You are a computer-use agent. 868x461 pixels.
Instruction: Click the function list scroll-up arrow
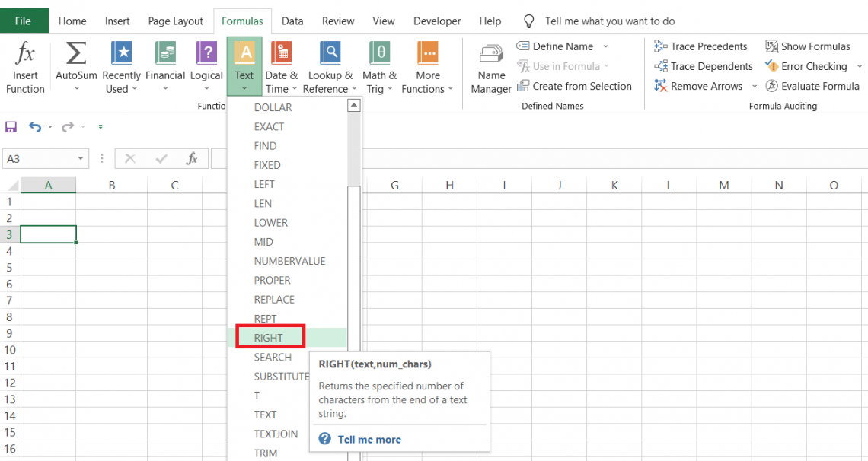(354, 107)
